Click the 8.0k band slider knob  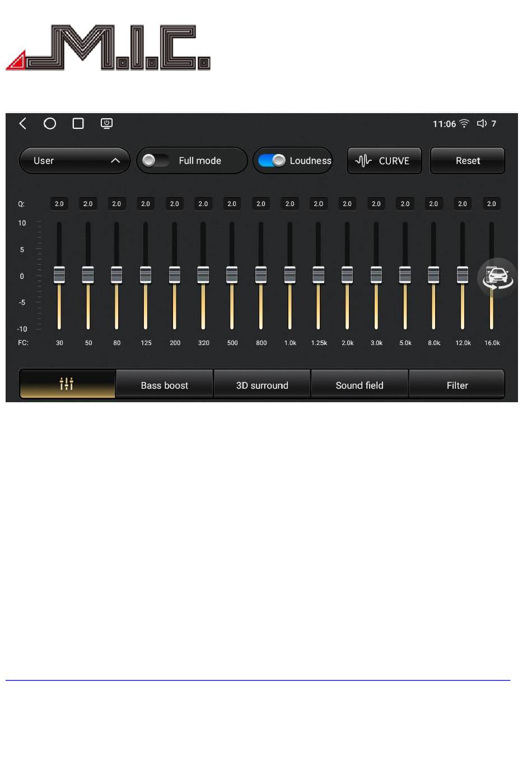tap(433, 275)
